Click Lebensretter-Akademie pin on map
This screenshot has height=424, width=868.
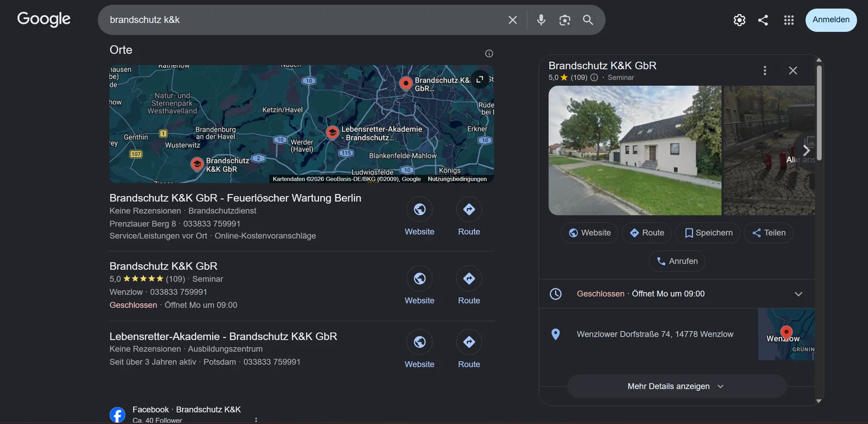[x=332, y=132]
